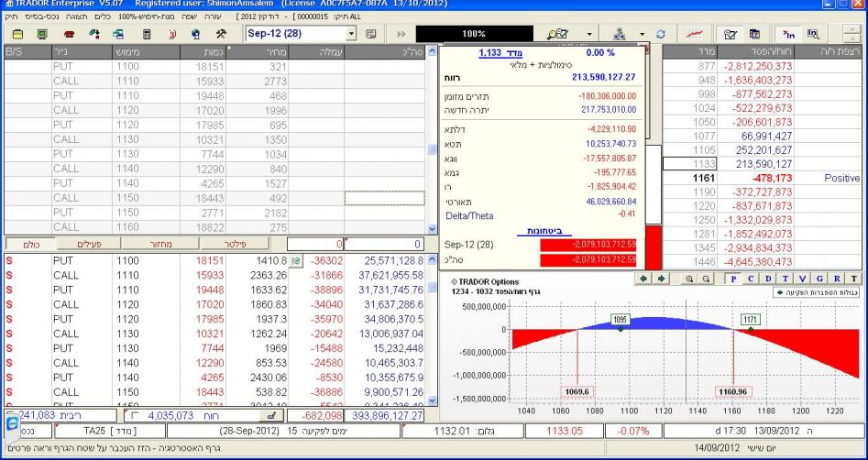This screenshot has height=460, width=868.
Task: Expand dropdown arrow left of refresh icon
Action: click(x=642, y=33)
